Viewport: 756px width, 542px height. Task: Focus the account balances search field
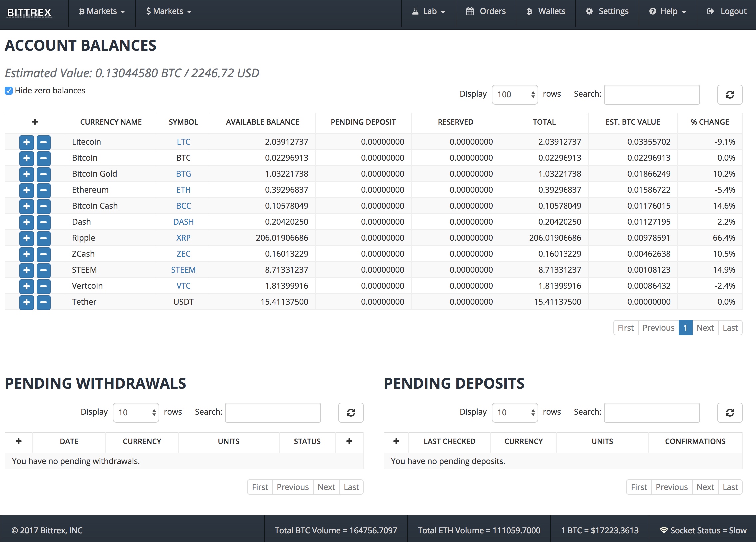click(x=652, y=95)
